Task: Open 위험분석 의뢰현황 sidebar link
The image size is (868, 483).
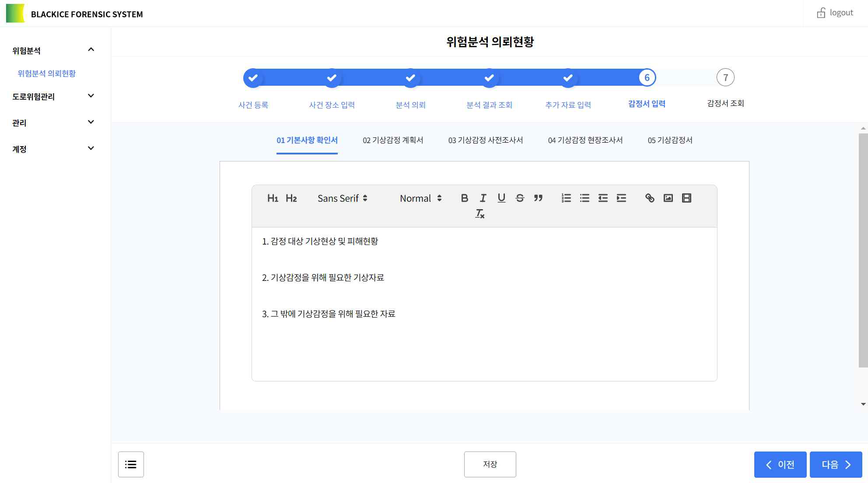Action: (47, 73)
